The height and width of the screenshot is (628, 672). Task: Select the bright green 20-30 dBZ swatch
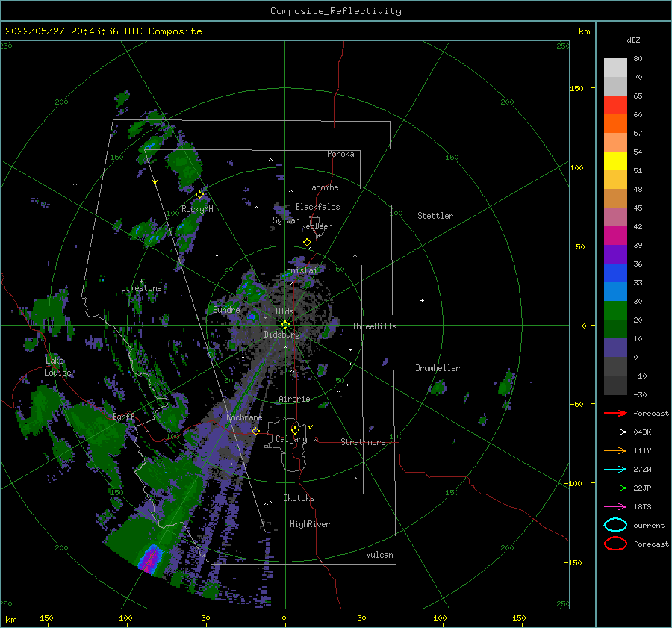(x=615, y=311)
